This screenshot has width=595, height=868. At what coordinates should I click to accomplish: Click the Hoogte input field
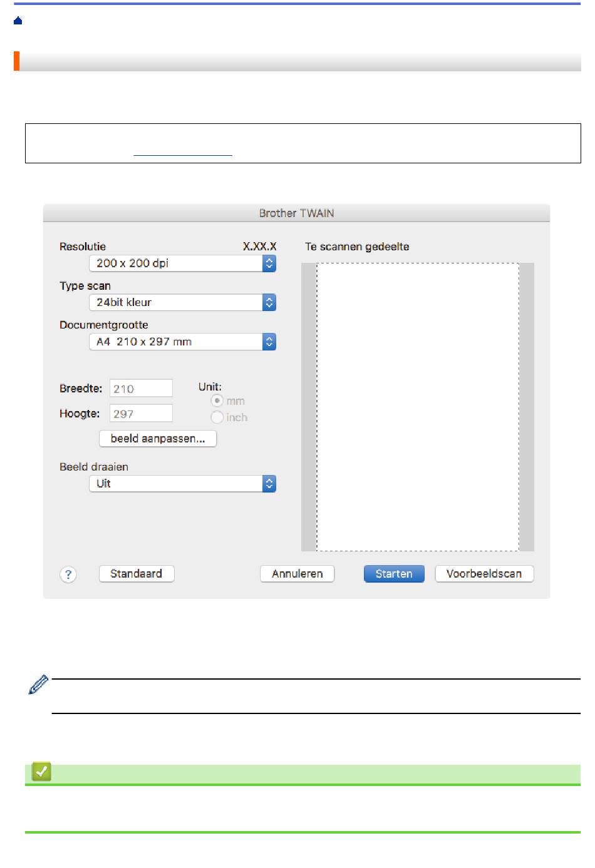pyautogui.click(x=141, y=414)
